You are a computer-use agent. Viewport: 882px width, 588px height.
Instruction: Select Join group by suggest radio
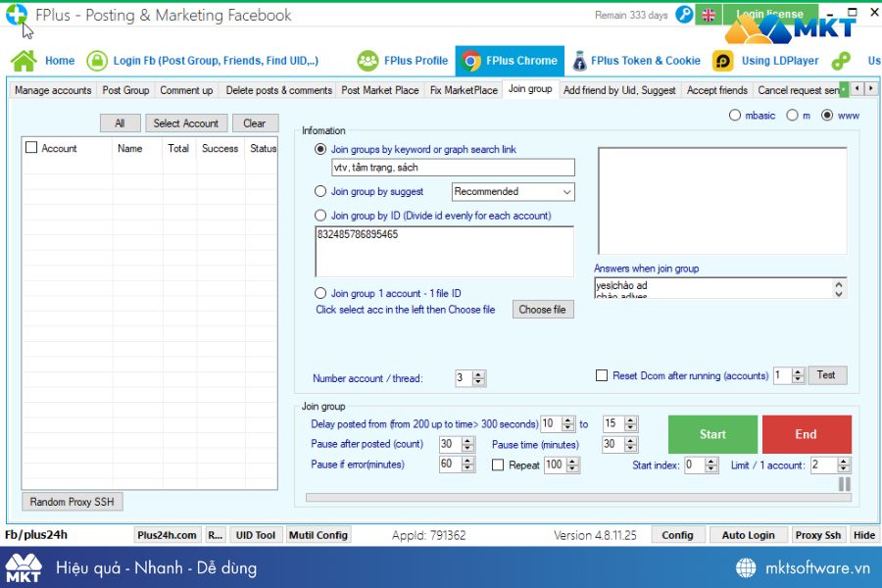(x=320, y=191)
